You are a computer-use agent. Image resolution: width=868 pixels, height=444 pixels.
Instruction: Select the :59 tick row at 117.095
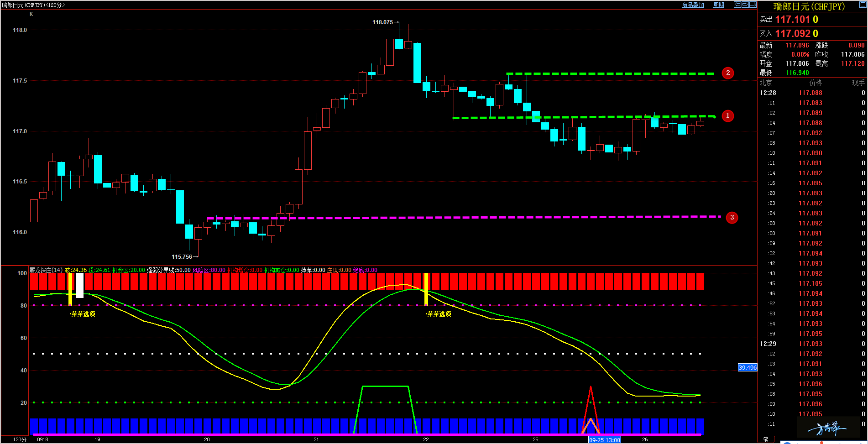(812, 334)
